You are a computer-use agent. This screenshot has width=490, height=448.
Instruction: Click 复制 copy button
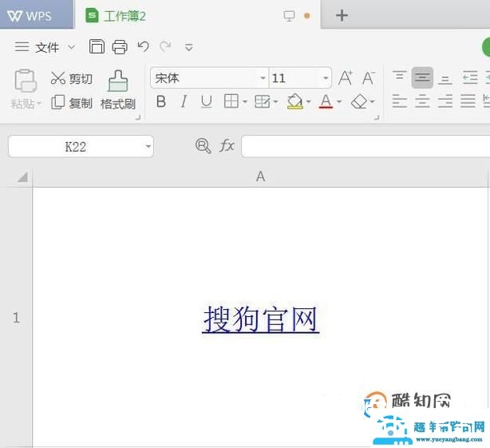click(72, 102)
